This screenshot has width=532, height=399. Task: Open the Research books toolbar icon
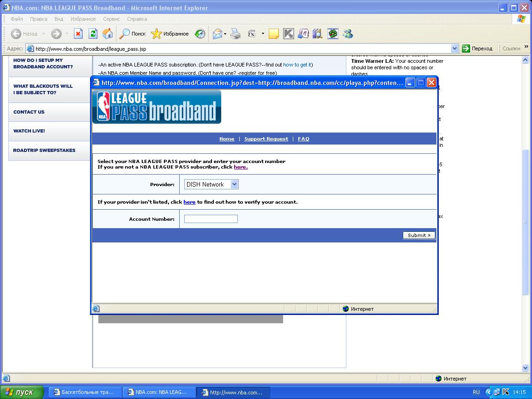[318, 34]
